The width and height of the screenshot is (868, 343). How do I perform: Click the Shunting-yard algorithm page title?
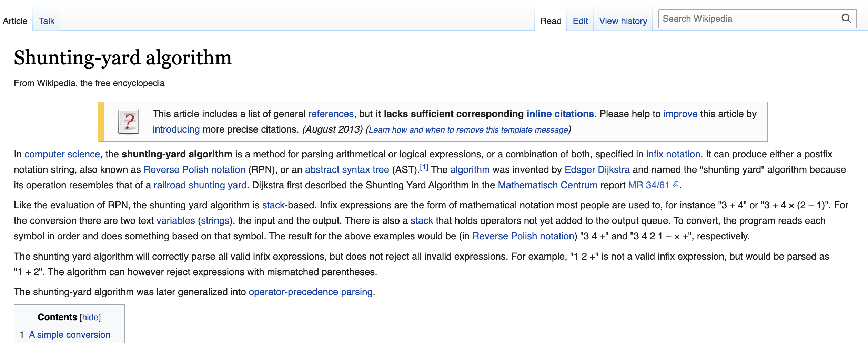tap(123, 58)
